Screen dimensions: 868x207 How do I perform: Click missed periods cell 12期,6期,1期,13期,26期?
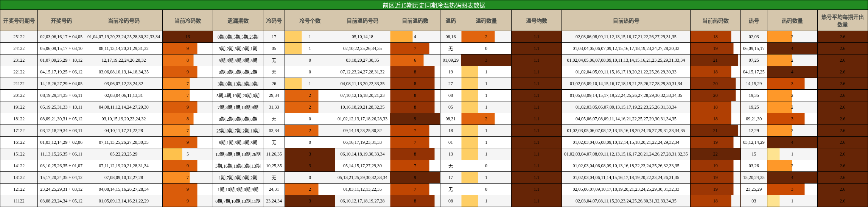[238, 154]
